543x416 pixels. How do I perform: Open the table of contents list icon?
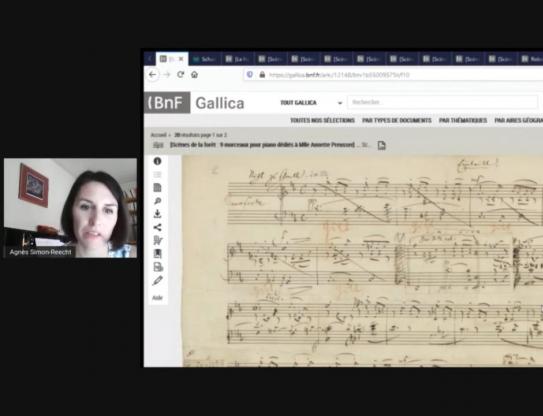[x=157, y=174]
